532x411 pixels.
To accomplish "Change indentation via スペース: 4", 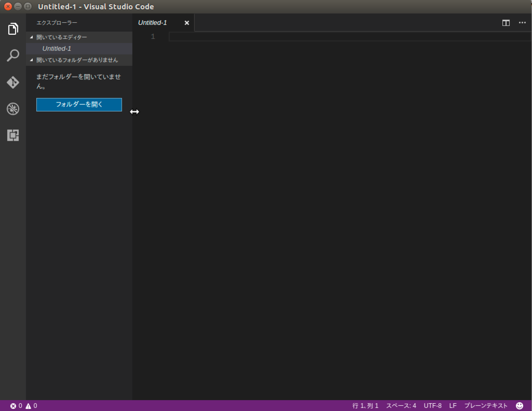I will point(401,406).
